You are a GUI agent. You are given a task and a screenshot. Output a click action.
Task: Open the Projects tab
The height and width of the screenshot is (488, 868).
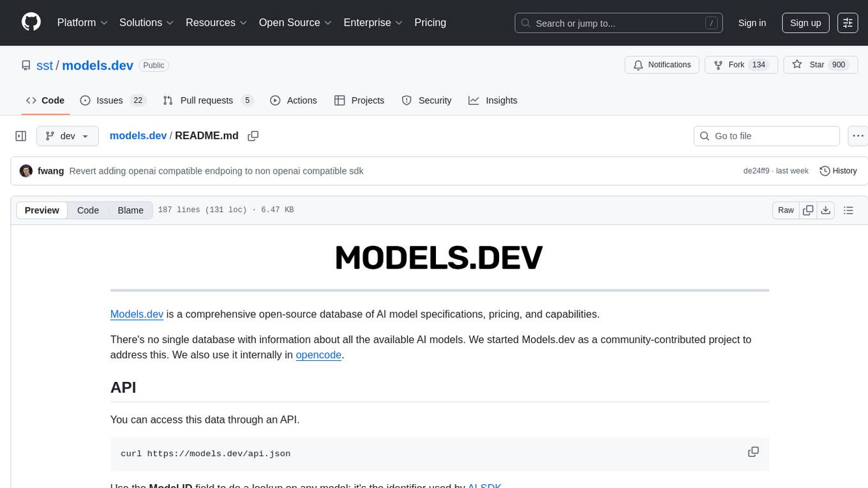[x=359, y=100]
